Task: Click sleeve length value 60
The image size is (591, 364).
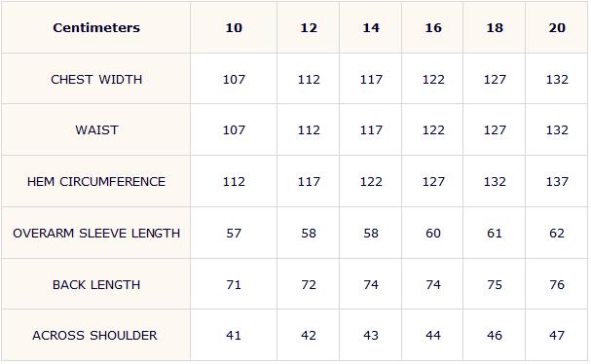Action: pos(433,234)
